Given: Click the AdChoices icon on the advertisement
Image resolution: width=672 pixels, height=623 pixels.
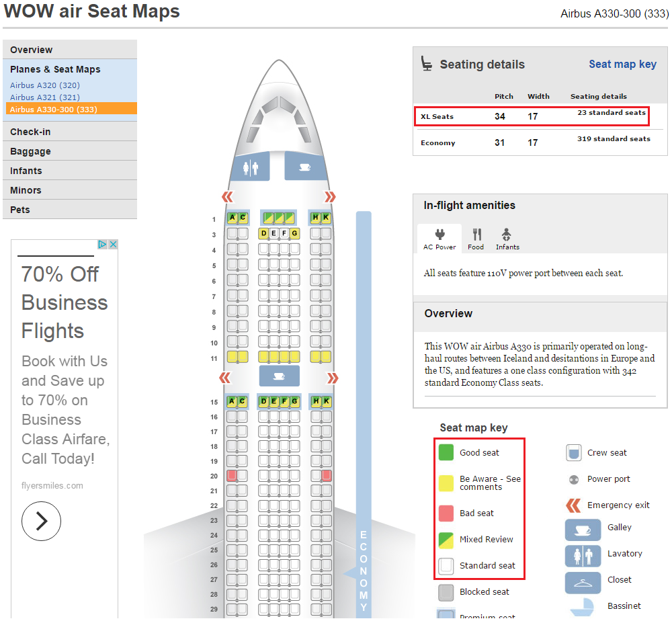Looking at the screenshot, I should [103, 245].
